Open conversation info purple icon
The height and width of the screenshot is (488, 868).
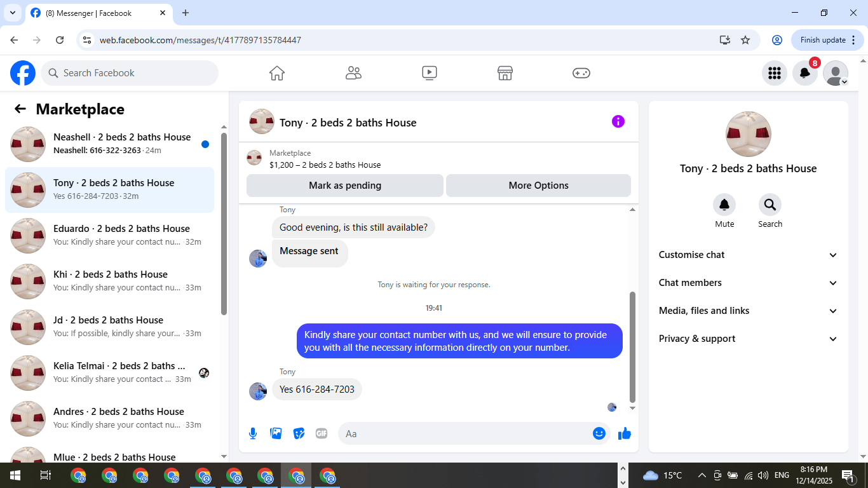click(x=618, y=121)
